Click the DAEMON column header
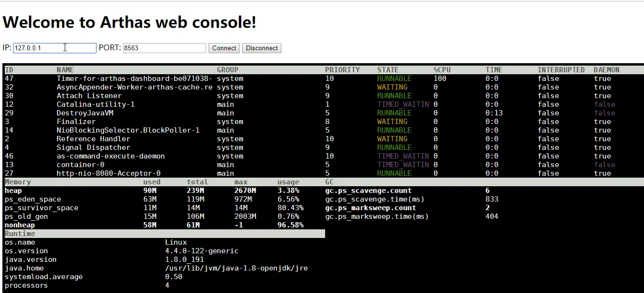This screenshot has height=293, width=644. [x=607, y=70]
